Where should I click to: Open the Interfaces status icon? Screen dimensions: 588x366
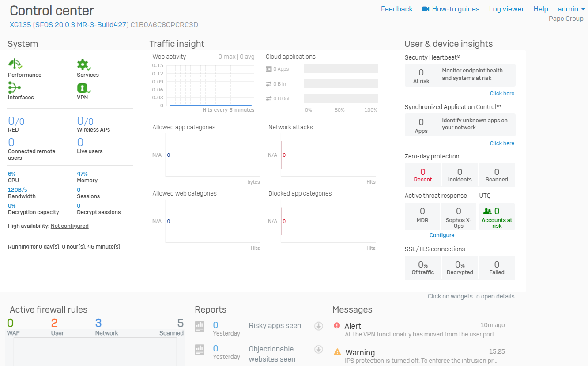[x=15, y=87]
